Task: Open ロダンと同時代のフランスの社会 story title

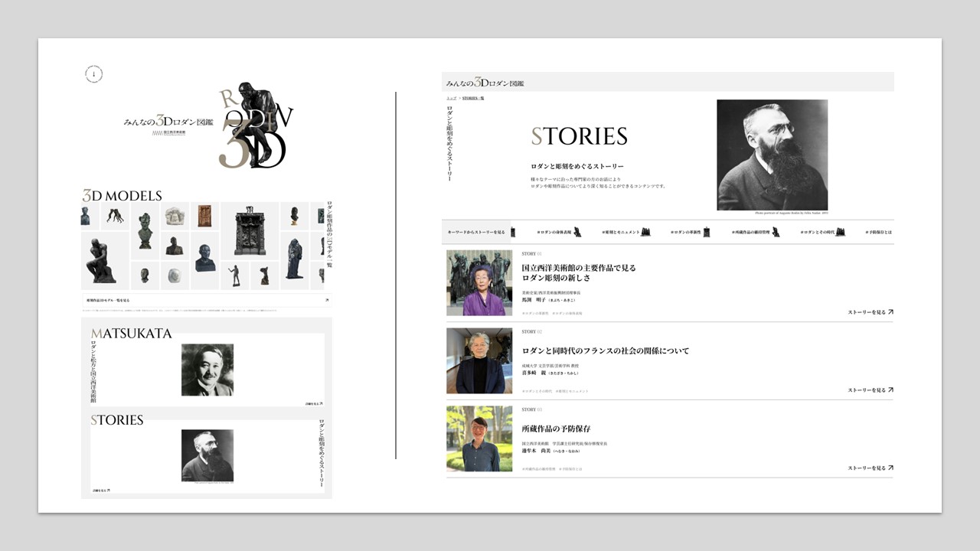Action: (606, 350)
